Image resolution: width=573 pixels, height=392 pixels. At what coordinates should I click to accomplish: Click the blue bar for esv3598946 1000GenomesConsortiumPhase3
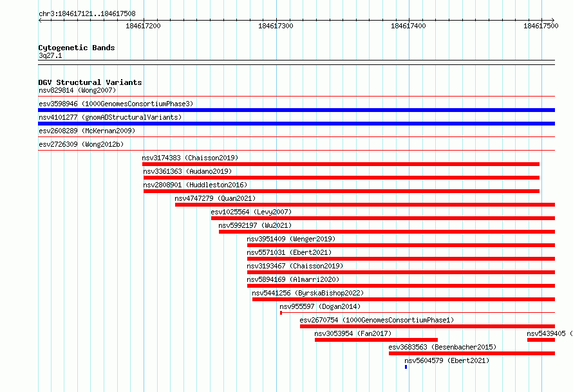pyautogui.click(x=296, y=110)
